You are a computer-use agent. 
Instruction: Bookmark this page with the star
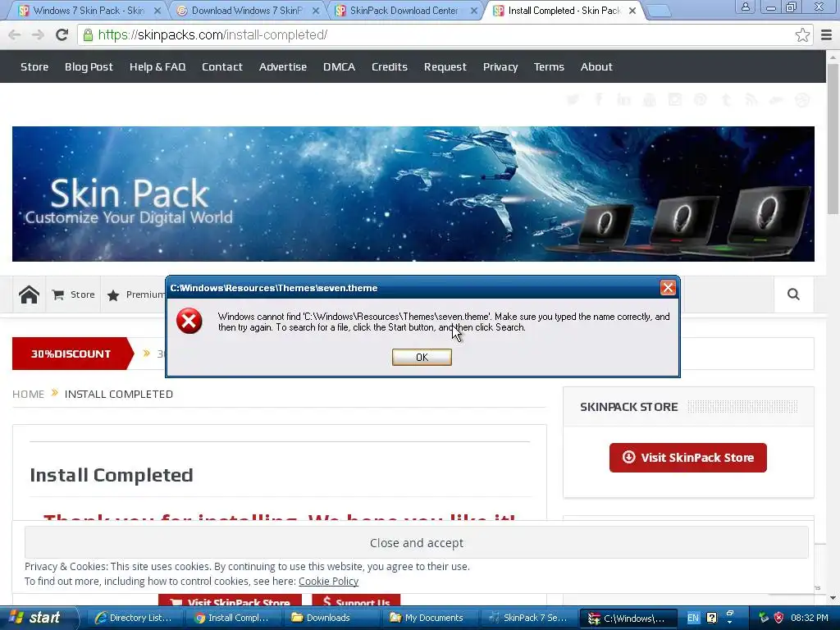click(802, 34)
